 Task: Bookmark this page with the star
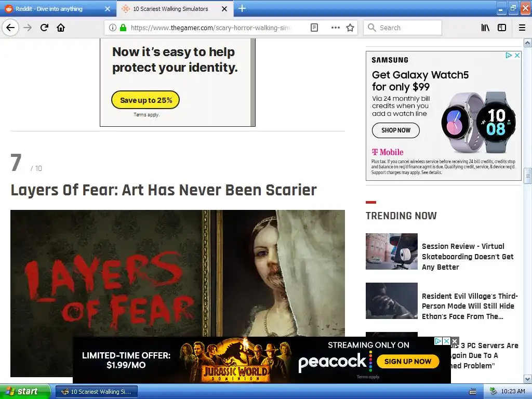click(350, 28)
